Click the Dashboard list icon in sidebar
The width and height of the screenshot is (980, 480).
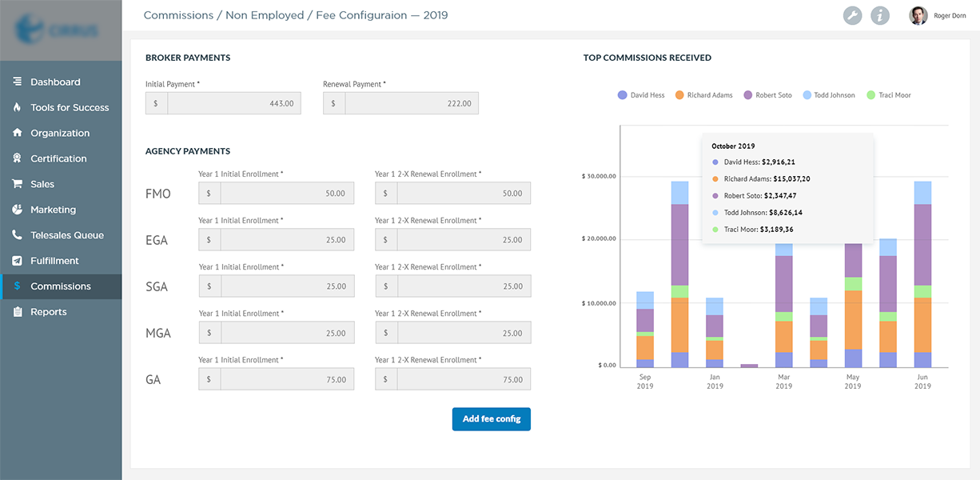(x=17, y=82)
